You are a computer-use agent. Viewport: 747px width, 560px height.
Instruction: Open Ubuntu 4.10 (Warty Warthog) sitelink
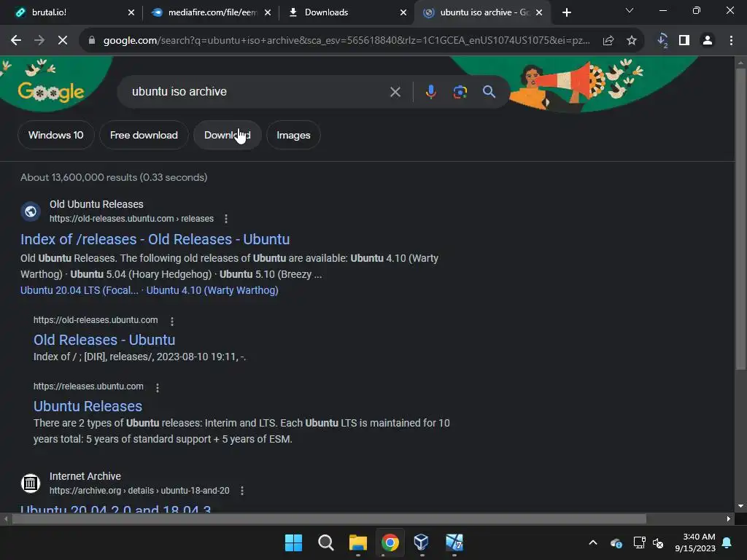(212, 290)
